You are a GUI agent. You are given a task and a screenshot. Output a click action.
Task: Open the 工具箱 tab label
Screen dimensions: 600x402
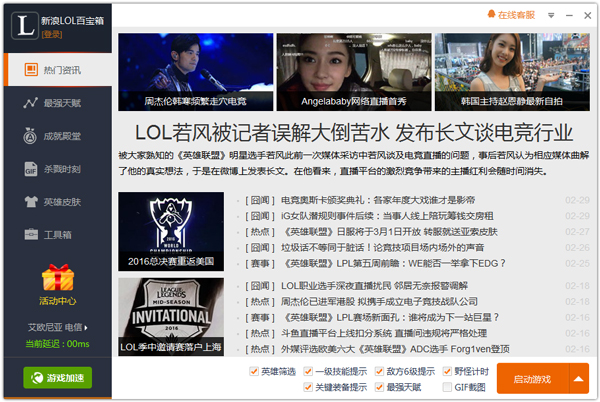(58, 235)
